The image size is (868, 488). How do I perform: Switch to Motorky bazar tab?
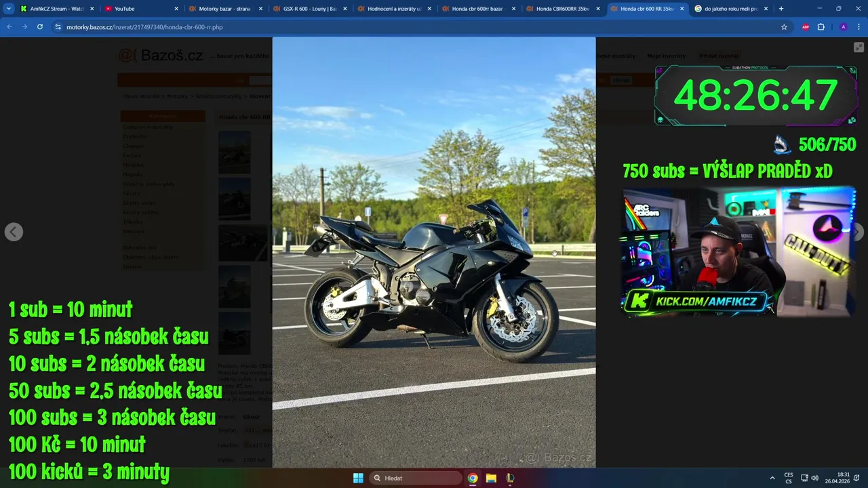coord(225,9)
